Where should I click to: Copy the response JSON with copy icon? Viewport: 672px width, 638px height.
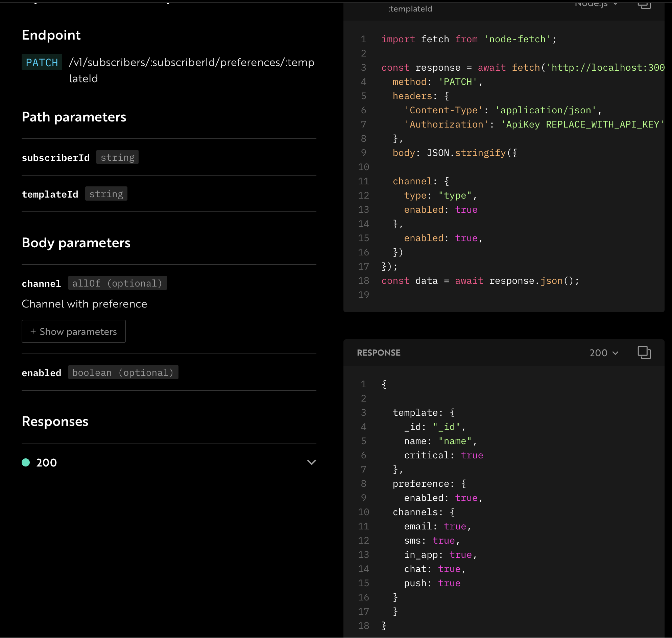click(644, 352)
